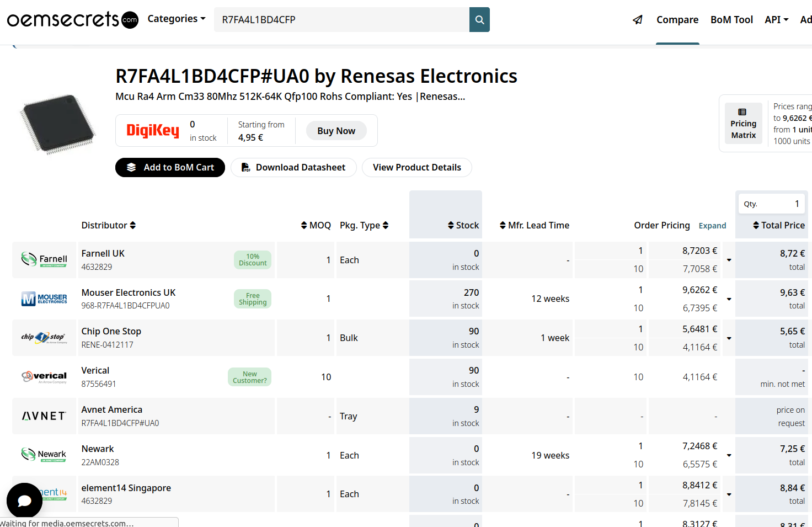Image resolution: width=812 pixels, height=527 pixels.
Task: Click Farnell 8,72 € total price
Action: (792, 253)
